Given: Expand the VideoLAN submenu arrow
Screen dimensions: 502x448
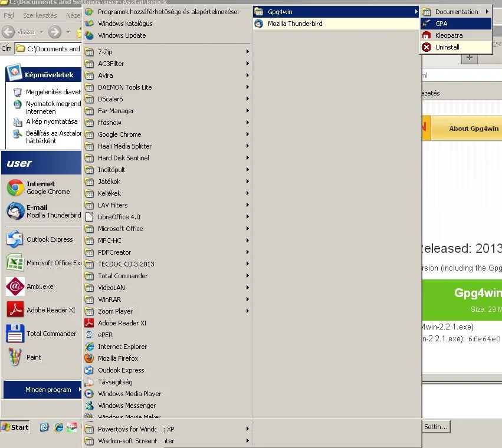Looking at the screenshot, I should [x=248, y=287].
